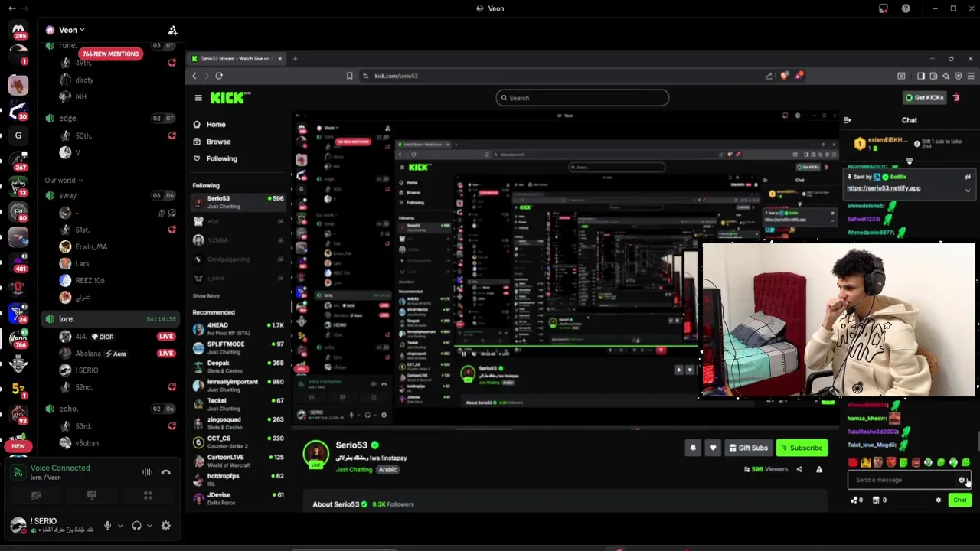The image size is (980, 551).
Task: Open voice connection info signal icon
Action: pyautogui.click(x=18, y=472)
